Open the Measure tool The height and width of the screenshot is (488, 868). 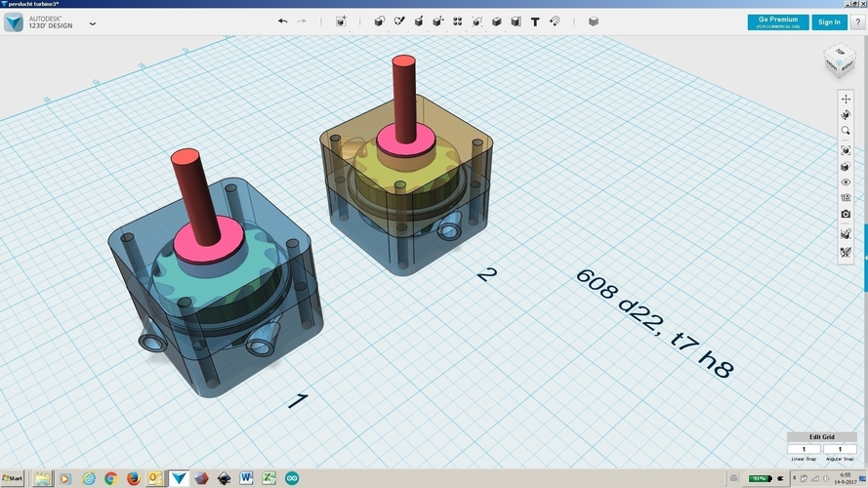516,21
